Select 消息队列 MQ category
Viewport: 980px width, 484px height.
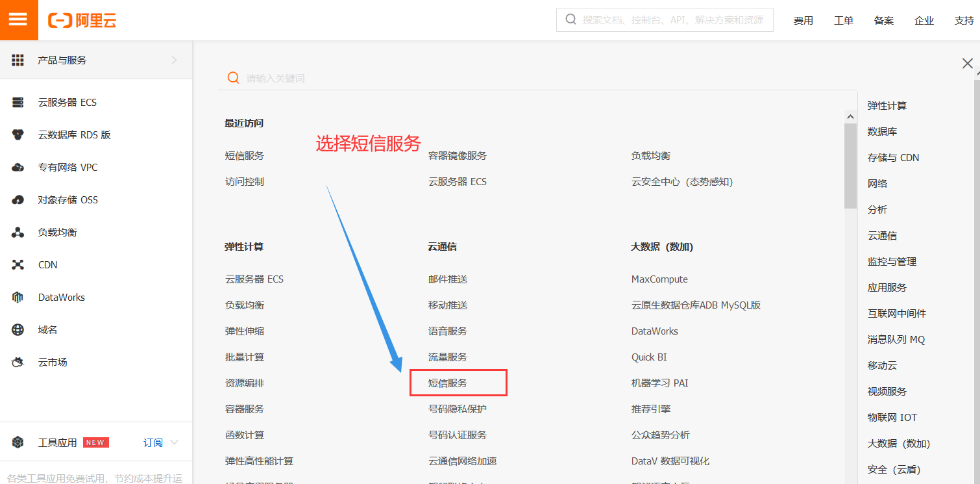(896, 339)
